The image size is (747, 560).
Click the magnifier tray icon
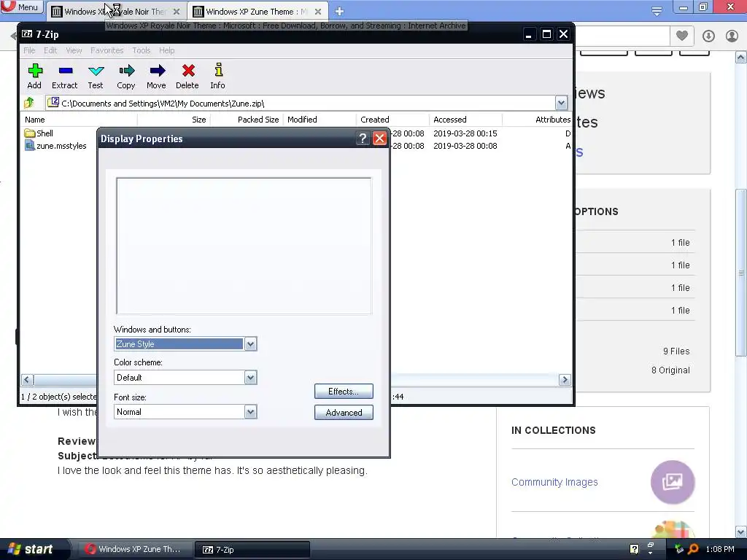pyautogui.click(x=693, y=549)
